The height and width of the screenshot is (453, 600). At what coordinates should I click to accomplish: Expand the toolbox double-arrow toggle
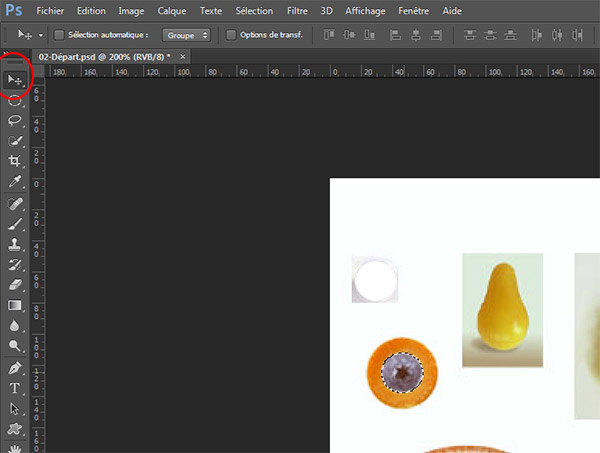pos(5,53)
